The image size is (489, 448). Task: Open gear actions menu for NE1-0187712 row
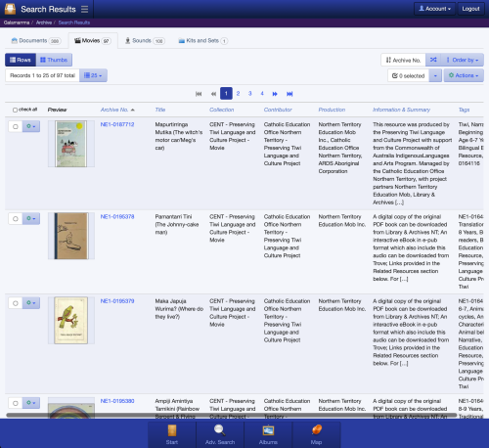tap(31, 126)
